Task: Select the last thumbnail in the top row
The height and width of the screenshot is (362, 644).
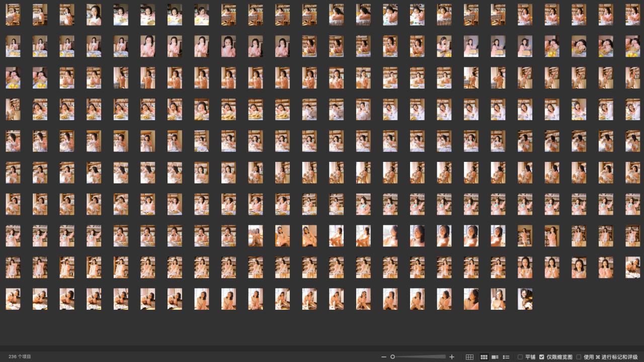Action: [x=632, y=15]
